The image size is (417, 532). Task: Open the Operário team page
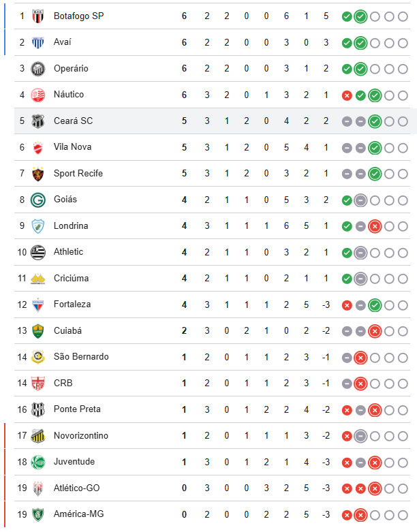pos(71,69)
